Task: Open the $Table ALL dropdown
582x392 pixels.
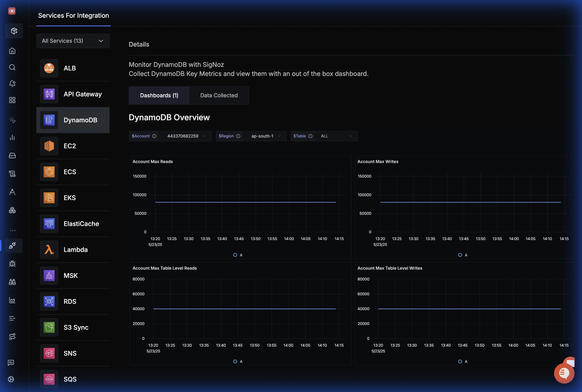Action: (x=336, y=136)
